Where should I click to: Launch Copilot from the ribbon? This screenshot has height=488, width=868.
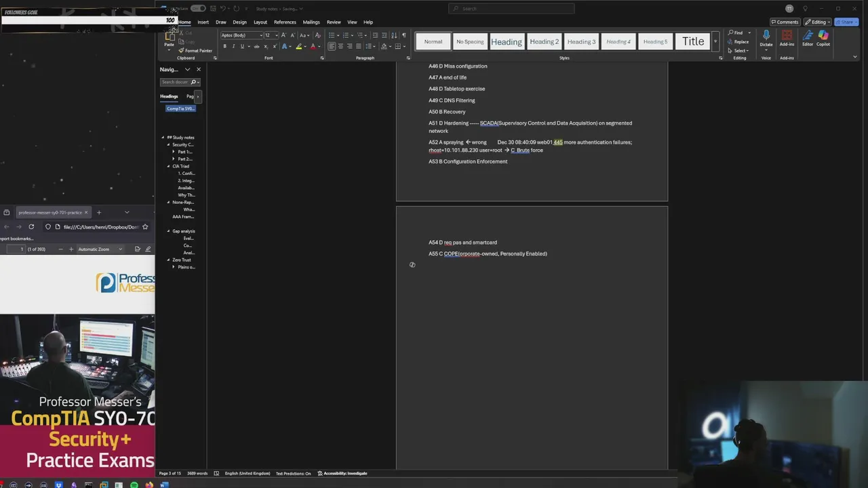point(823,38)
